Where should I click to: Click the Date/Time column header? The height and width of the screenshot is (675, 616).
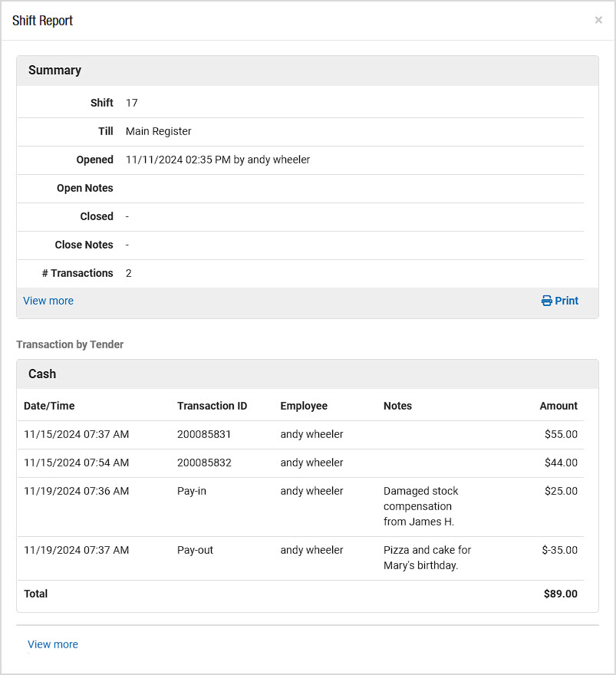49,406
